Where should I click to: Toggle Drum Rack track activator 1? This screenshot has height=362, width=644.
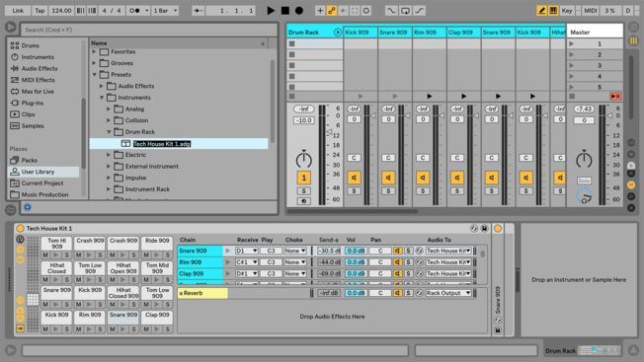point(304,178)
